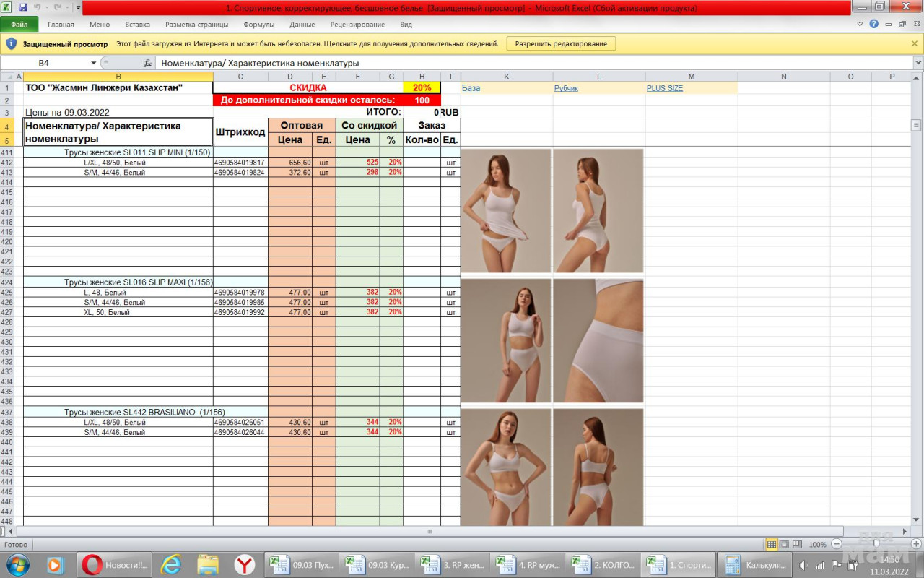Click the Undo arrow icon

click(x=37, y=7)
